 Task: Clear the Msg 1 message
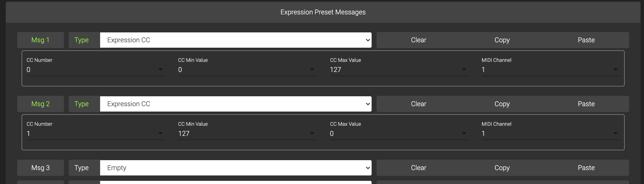[x=419, y=40]
